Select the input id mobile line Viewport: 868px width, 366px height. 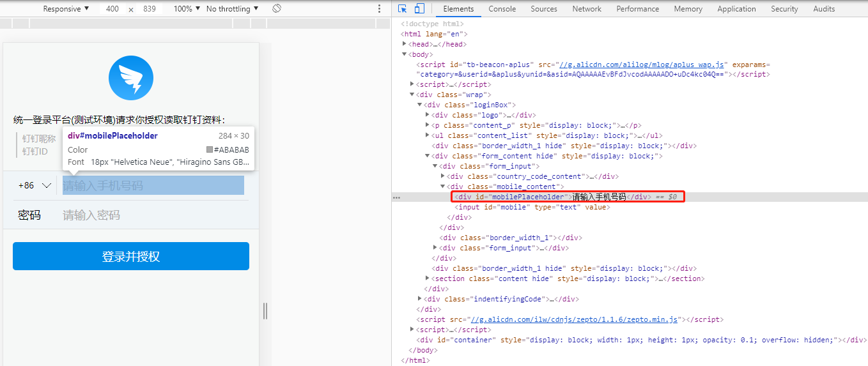point(532,207)
